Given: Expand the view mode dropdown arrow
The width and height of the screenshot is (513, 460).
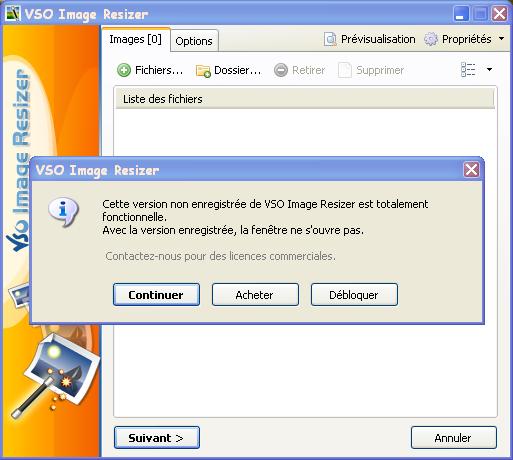Looking at the screenshot, I should pos(489,70).
